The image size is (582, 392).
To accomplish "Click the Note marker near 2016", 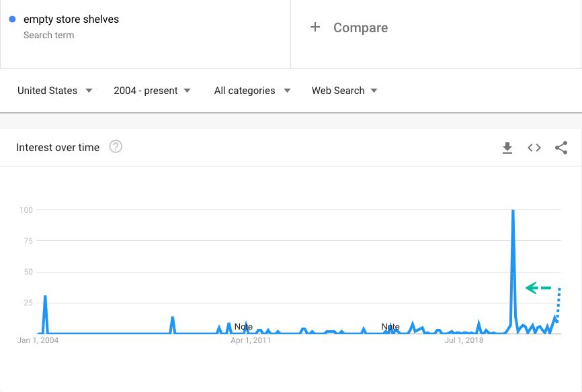I will 390,327.
